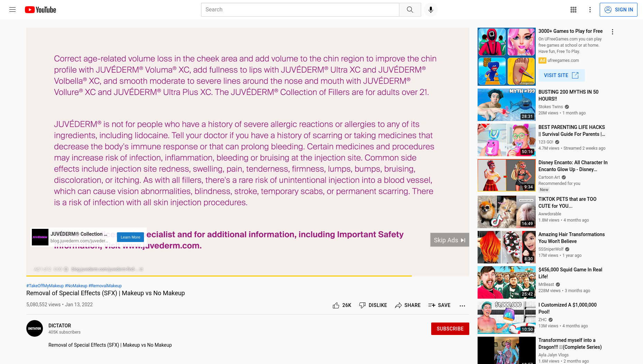
Task: Click the TIKTOK PETS that are TOO CUTE title
Action: click(567, 203)
